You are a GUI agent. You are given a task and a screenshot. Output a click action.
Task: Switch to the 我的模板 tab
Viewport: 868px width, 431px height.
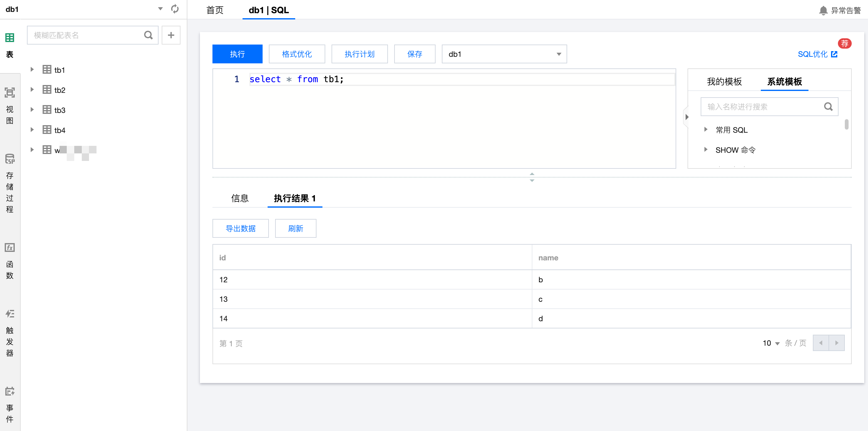(724, 82)
